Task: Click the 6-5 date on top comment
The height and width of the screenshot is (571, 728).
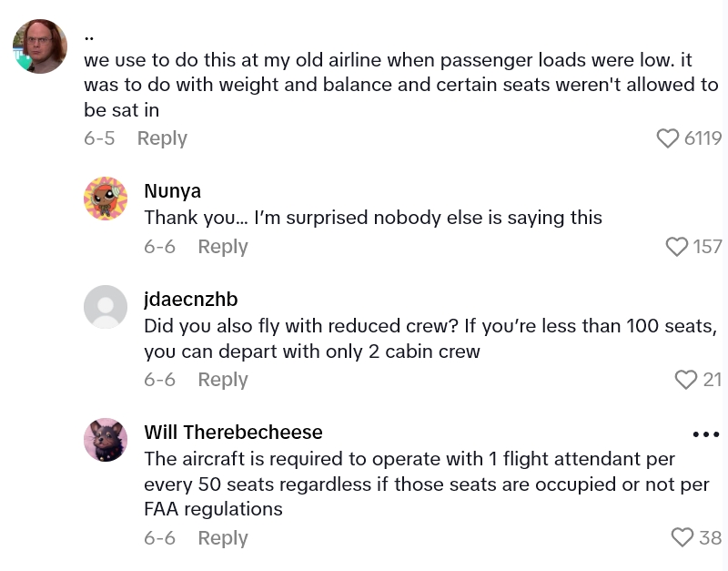Action: click(x=99, y=138)
